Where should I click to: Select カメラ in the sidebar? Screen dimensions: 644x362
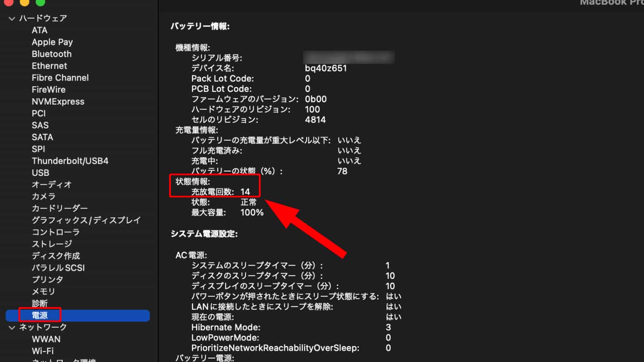[43, 196]
